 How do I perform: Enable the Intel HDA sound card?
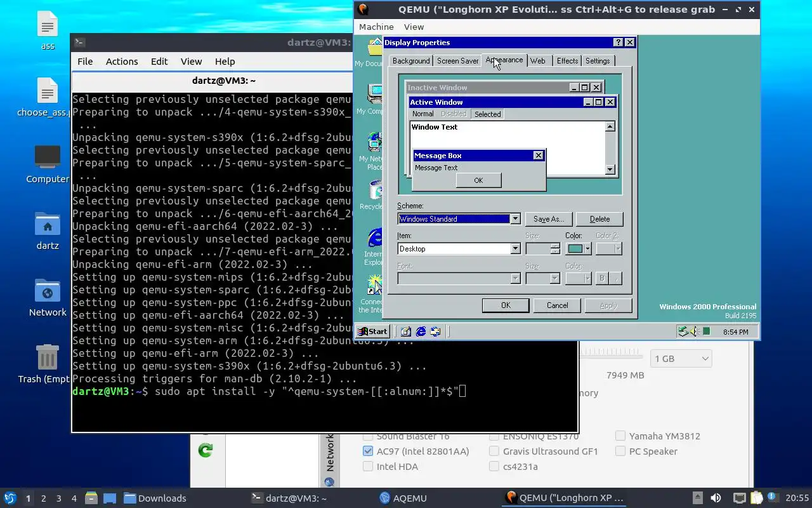(368, 467)
